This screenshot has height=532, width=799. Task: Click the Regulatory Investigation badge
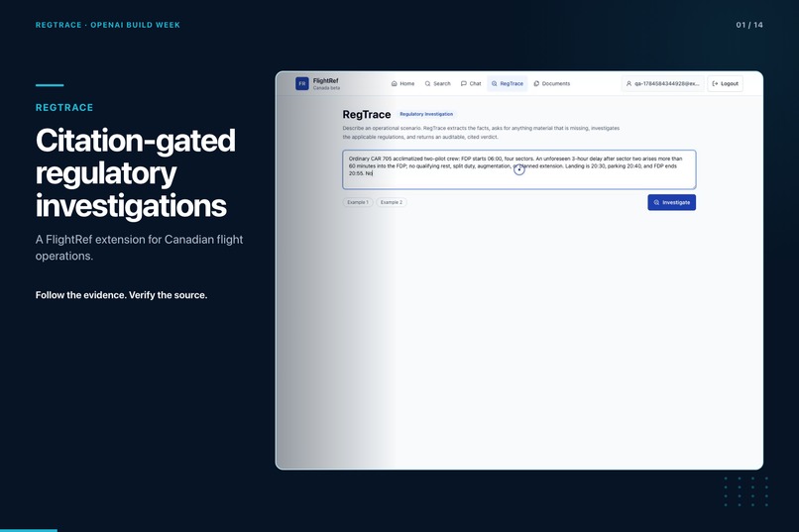point(426,114)
